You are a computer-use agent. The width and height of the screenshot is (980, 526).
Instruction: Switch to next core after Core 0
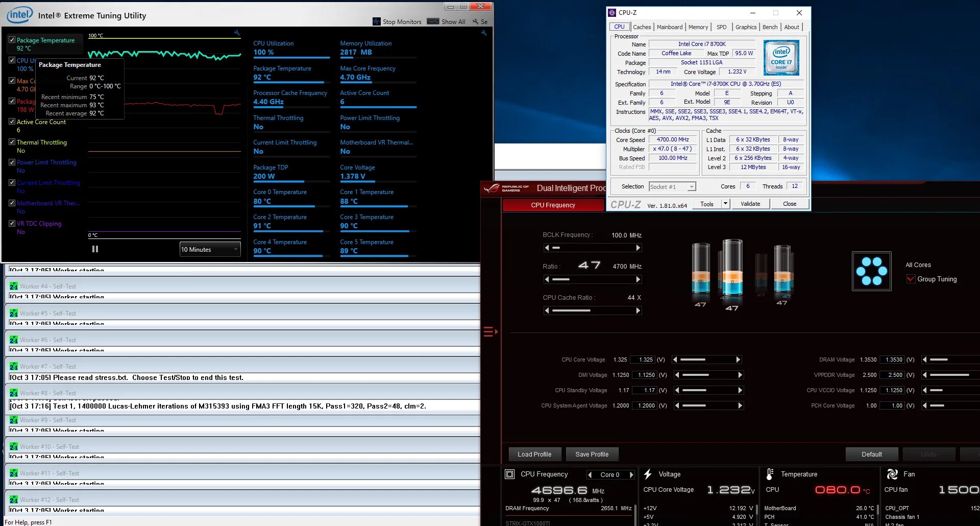pos(631,475)
